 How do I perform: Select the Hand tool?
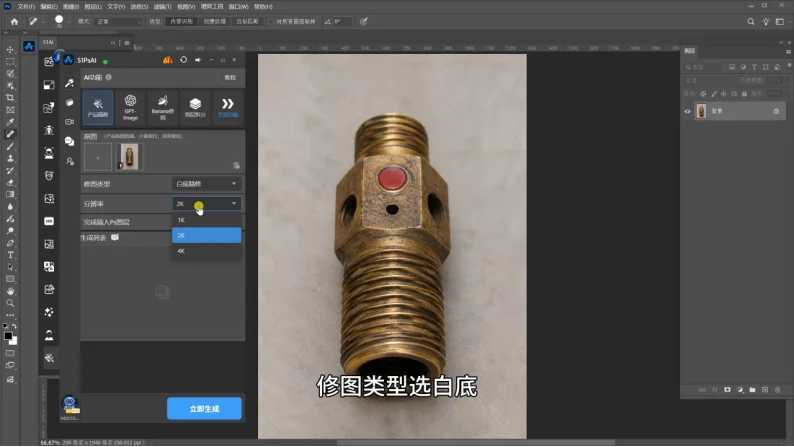[x=10, y=291]
